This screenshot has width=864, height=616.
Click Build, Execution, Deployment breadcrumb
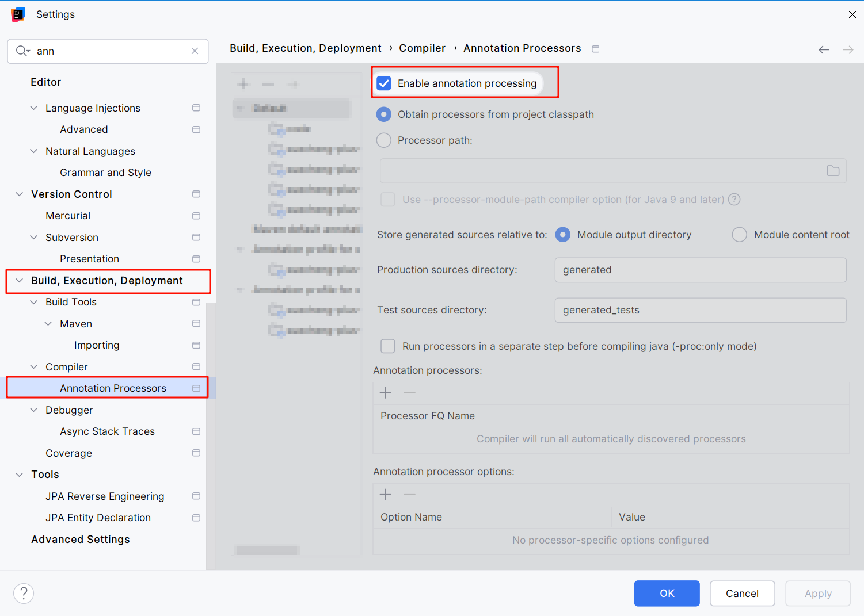pos(305,48)
